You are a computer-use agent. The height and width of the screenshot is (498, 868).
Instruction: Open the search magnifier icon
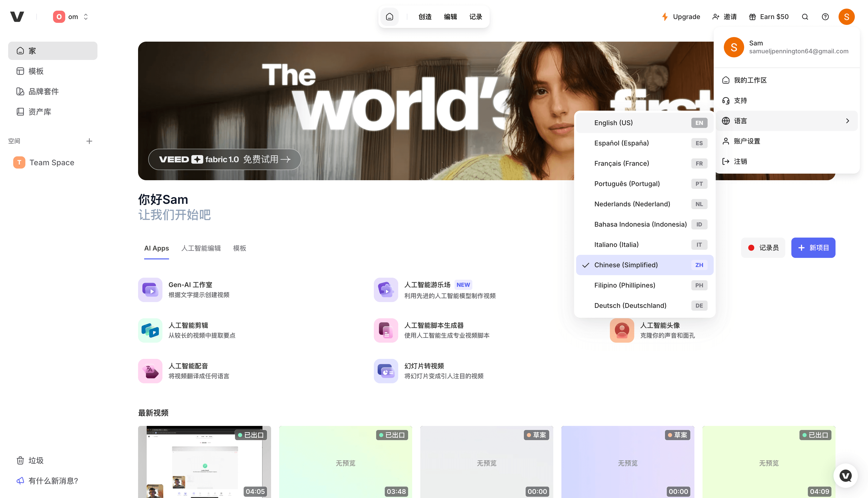click(x=805, y=16)
